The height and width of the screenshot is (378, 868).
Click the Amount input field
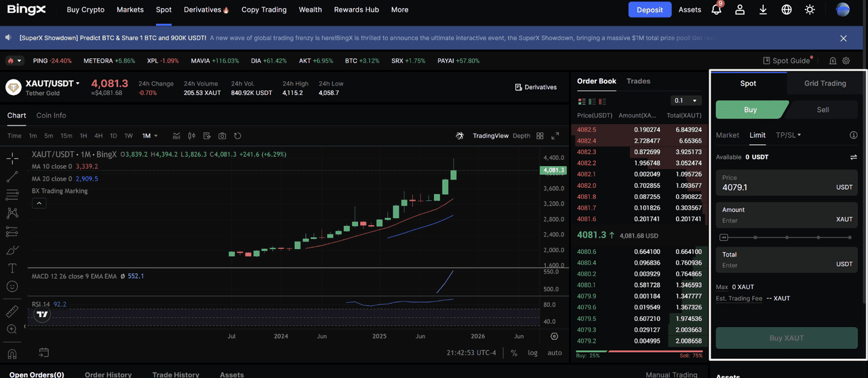pyautogui.click(x=773, y=221)
